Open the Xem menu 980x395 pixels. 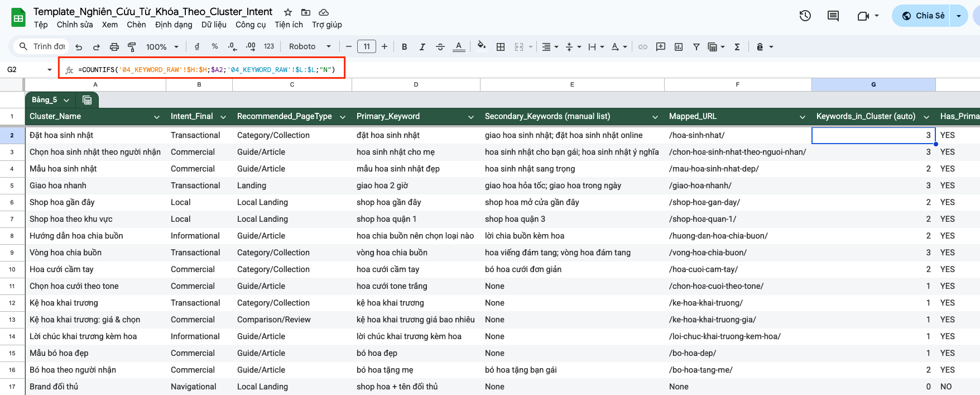point(110,25)
